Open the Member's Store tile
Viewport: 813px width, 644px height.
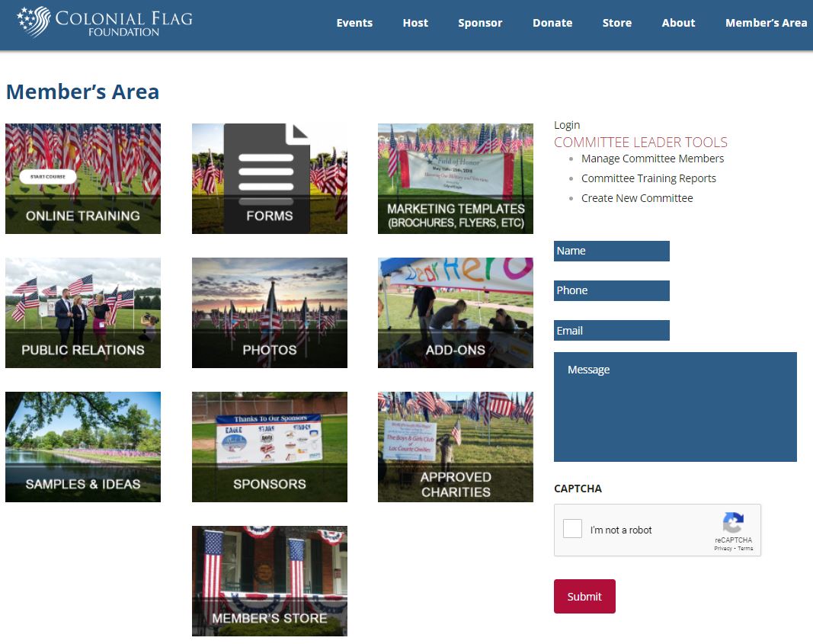tap(270, 582)
